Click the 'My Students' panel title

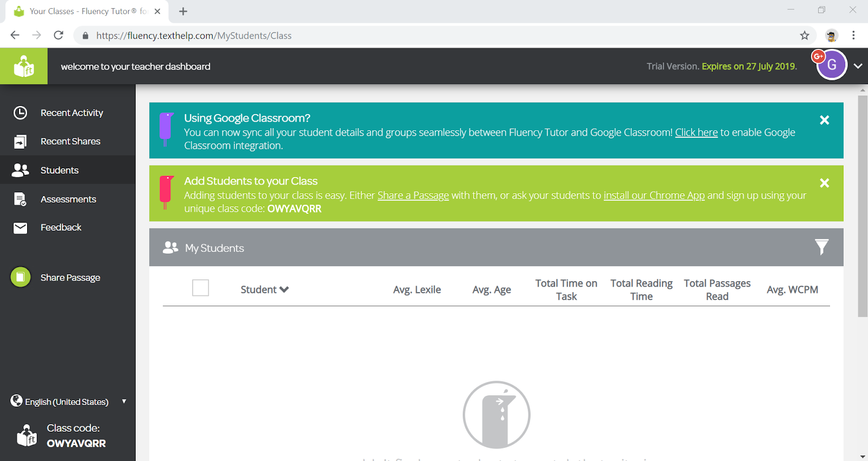214,248
